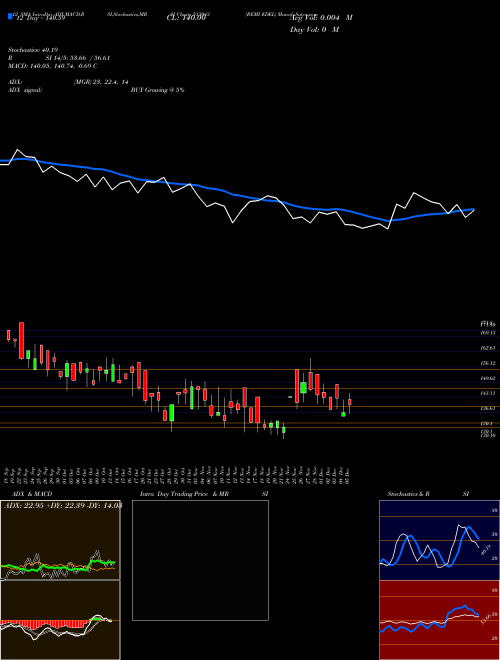
Task: Click the 'ADX & MACD' panel title
Action: [32, 494]
